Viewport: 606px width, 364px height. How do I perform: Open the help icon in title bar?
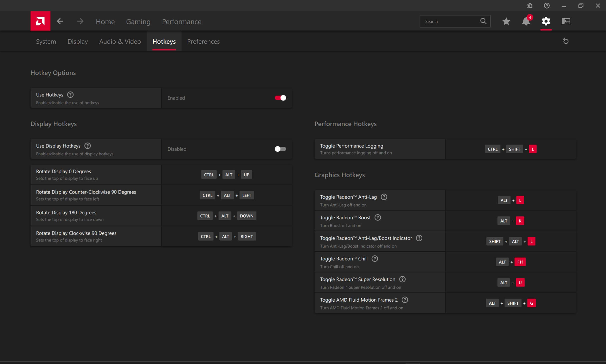[x=547, y=5]
